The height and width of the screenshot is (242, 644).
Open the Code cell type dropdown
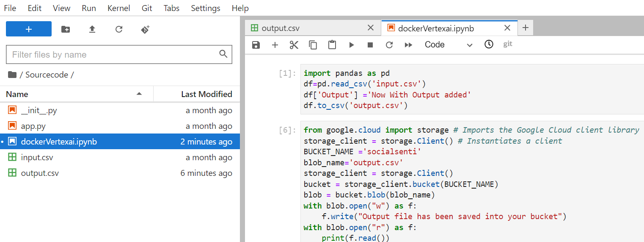click(448, 45)
